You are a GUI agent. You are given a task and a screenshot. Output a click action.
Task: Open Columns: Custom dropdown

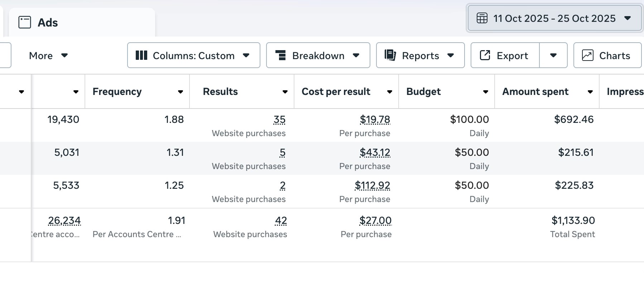tap(194, 56)
